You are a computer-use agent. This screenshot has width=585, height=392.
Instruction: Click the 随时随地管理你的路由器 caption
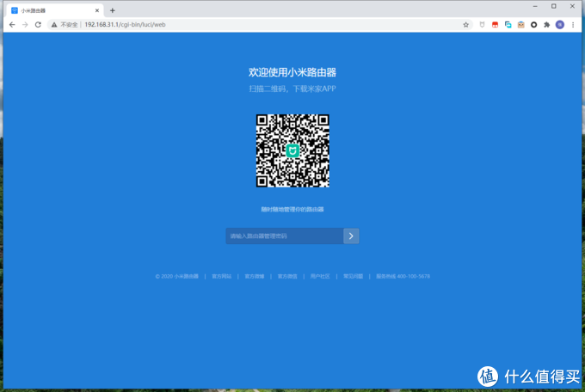(292, 209)
